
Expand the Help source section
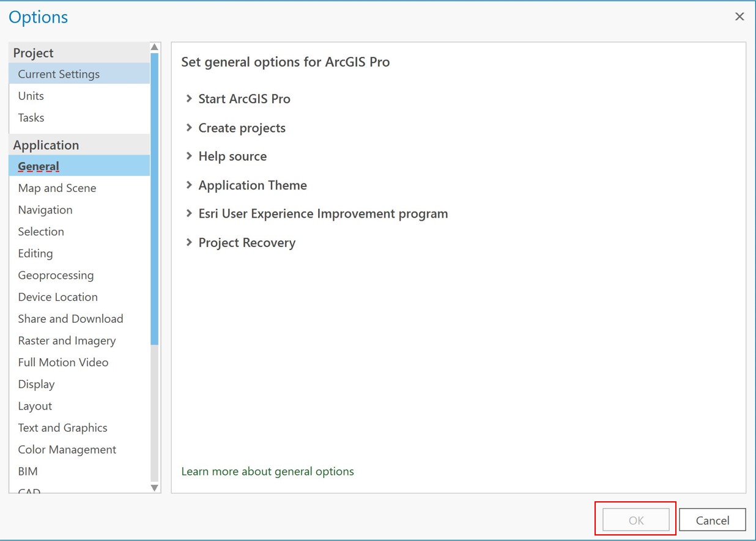click(x=226, y=156)
